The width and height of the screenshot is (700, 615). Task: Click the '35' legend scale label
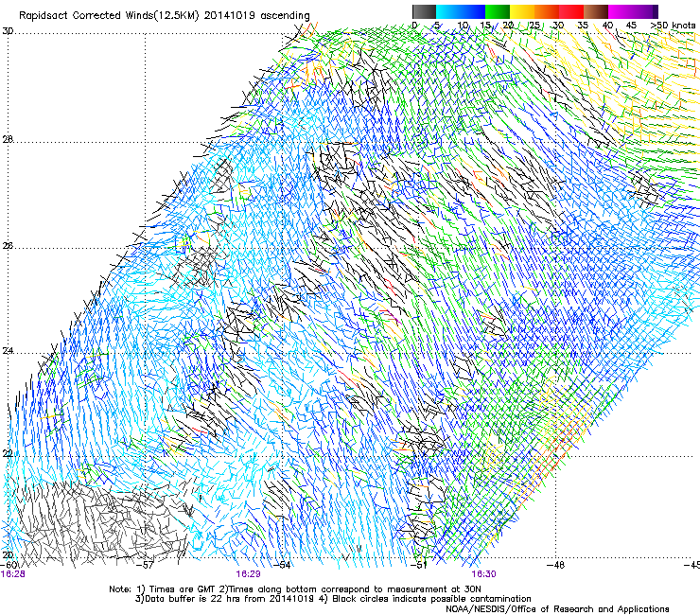pyautogui.click(x=583, y=26)
